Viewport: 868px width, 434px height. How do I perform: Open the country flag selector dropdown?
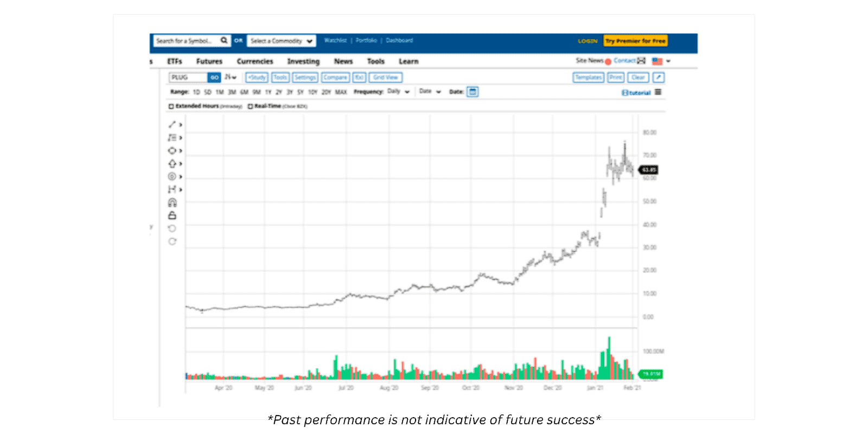coord(661,61)
